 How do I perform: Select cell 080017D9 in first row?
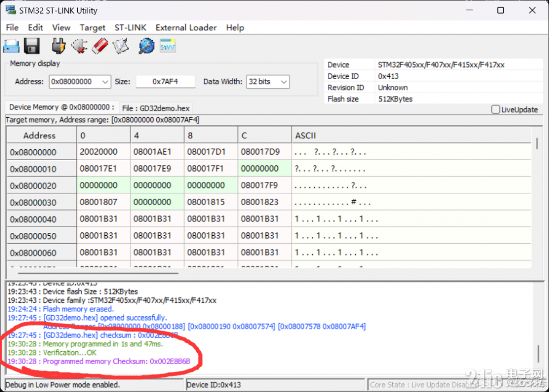[x=265, y=152]
